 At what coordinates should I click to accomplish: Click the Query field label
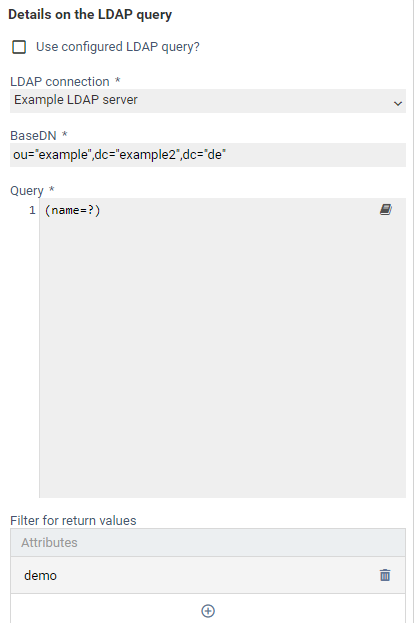[x=27, y=191]
